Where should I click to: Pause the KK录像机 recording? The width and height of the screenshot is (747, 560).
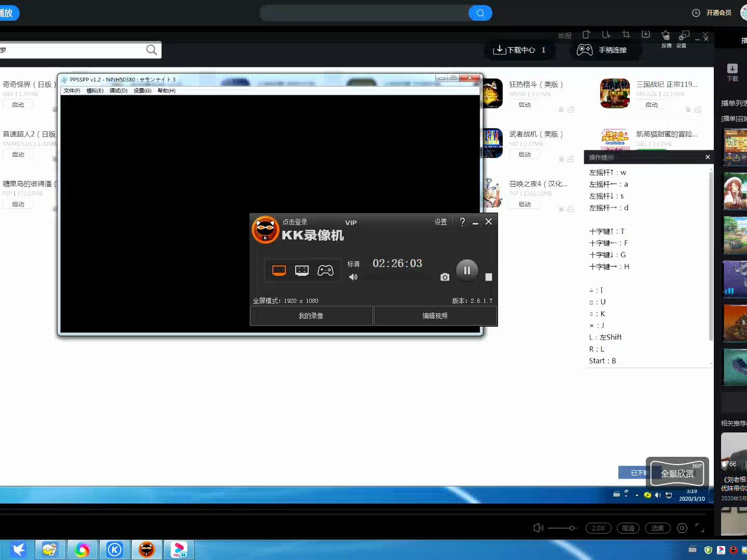click(x=467, y=270)
